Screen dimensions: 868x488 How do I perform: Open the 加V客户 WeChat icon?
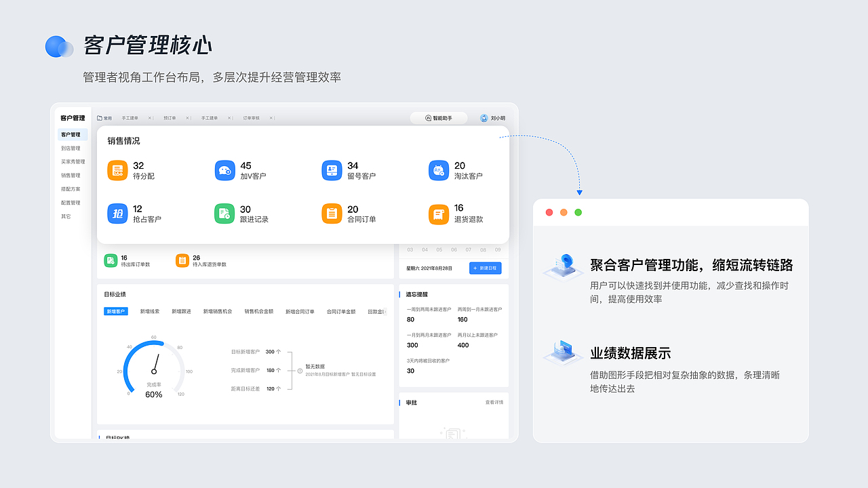pyautogui.click(x=224, y=170)
